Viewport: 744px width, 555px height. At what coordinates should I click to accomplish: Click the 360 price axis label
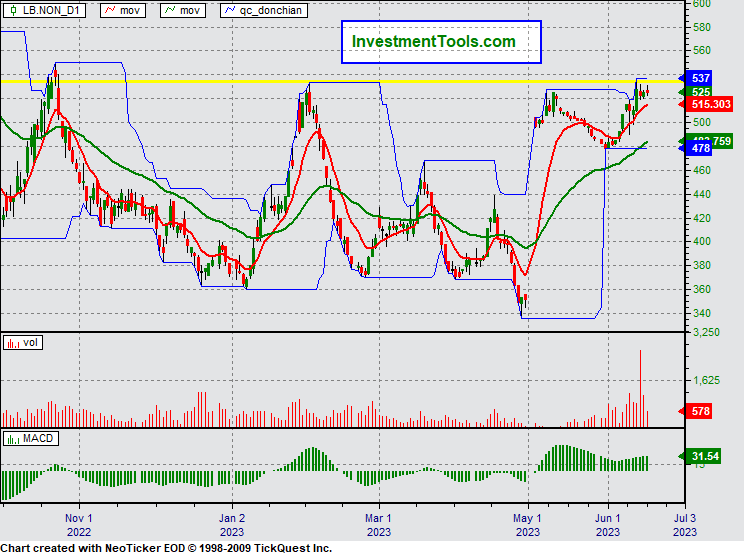pyautogui.click(x=701, y=289)
